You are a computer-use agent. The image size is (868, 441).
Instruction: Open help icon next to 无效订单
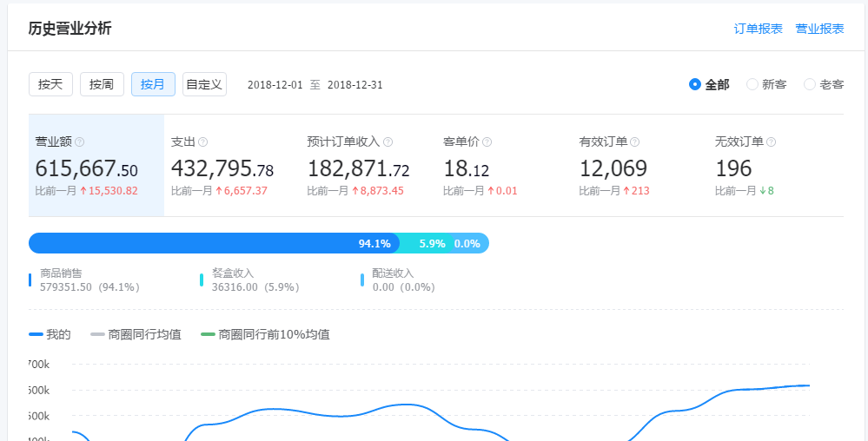772,142
